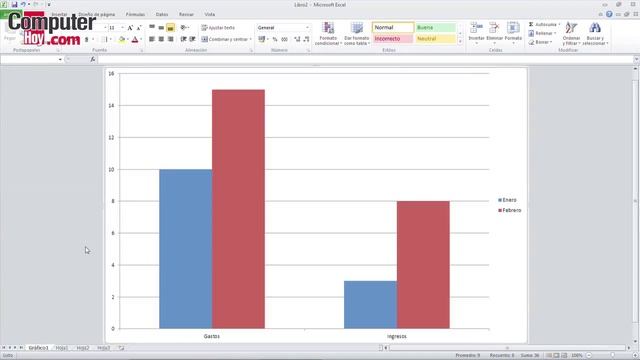Click the Insertar cells button

click(476, 33)
